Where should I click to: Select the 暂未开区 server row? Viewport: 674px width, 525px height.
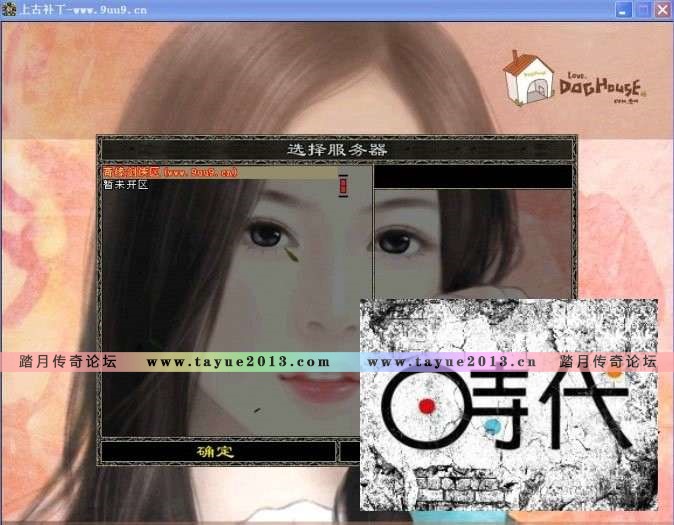pos(126,185)
